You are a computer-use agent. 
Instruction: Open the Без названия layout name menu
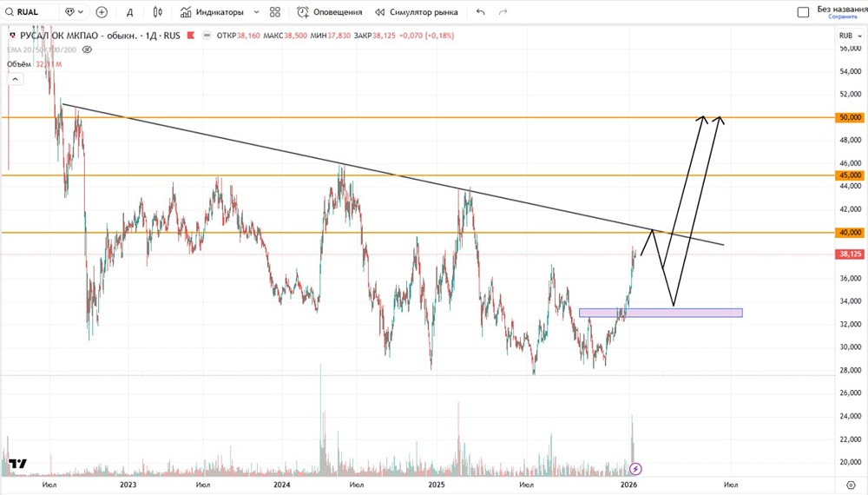[842, 9]
